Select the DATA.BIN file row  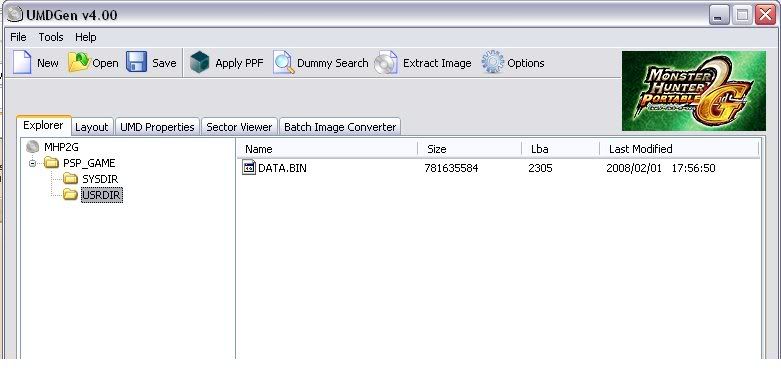[x=500, y=168]
